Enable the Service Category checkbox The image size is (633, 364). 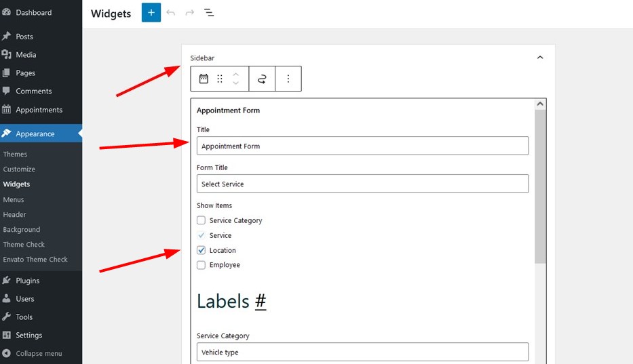click(201, 220)
